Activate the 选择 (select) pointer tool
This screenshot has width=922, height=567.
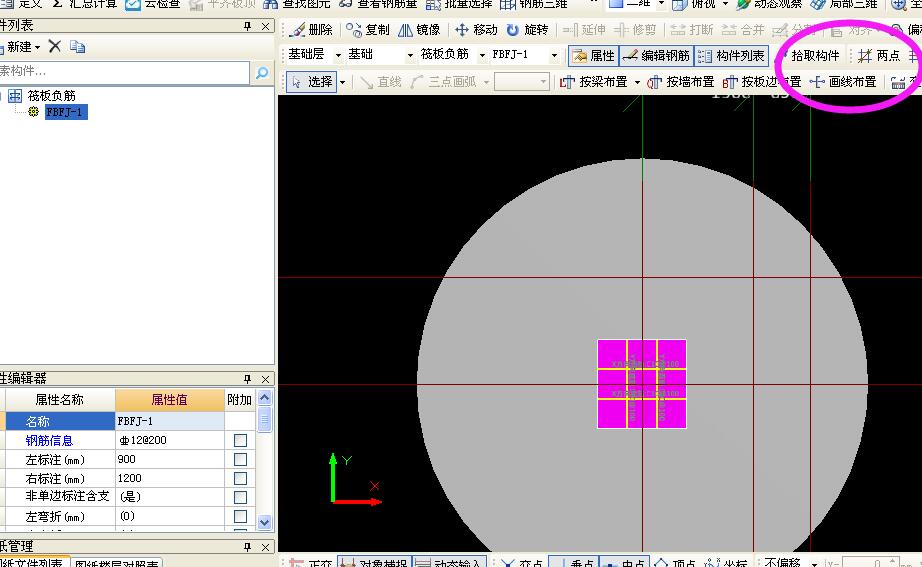312,82
